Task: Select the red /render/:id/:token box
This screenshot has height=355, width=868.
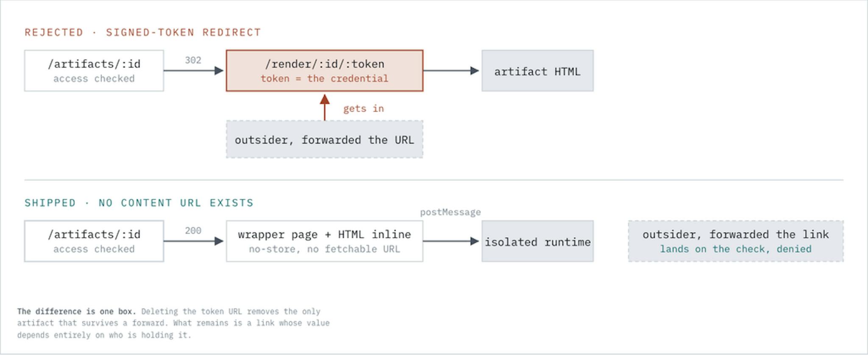Action: click(325, 71)
